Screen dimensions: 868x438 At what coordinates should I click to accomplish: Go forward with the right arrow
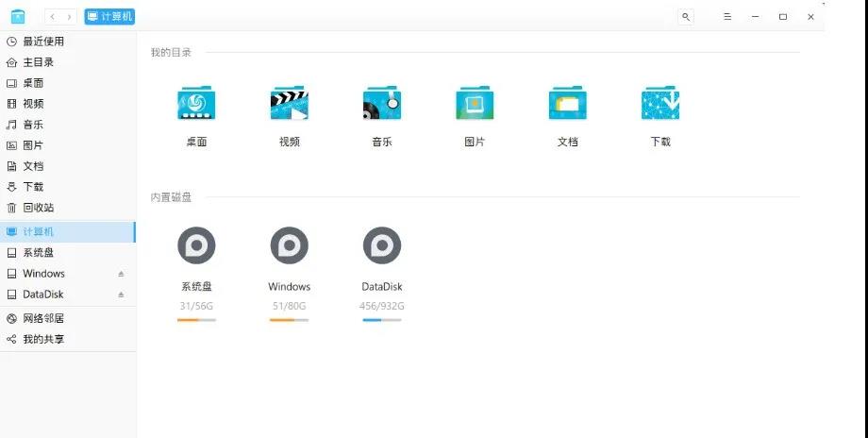click(x=69, y=17)
